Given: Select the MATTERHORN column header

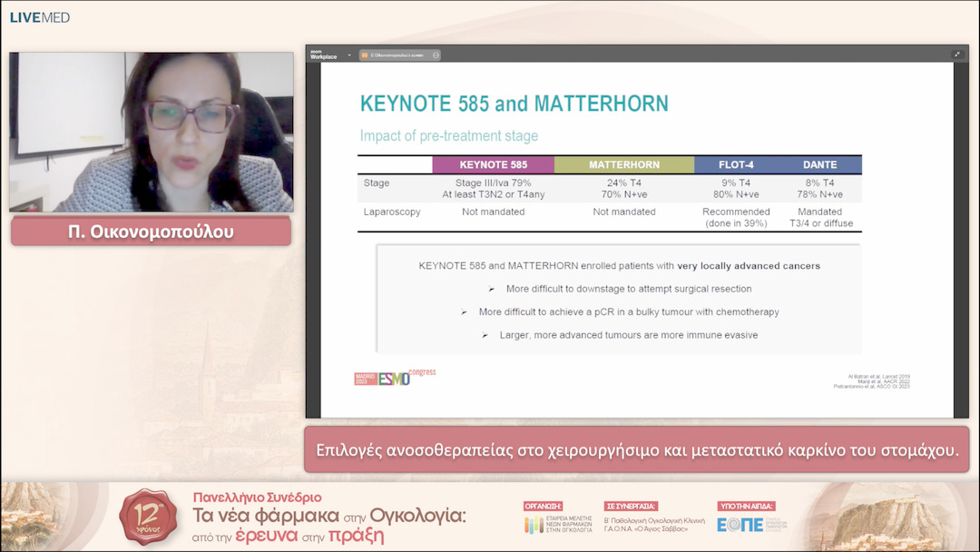Looking at the screenshot, I should 623,165.
